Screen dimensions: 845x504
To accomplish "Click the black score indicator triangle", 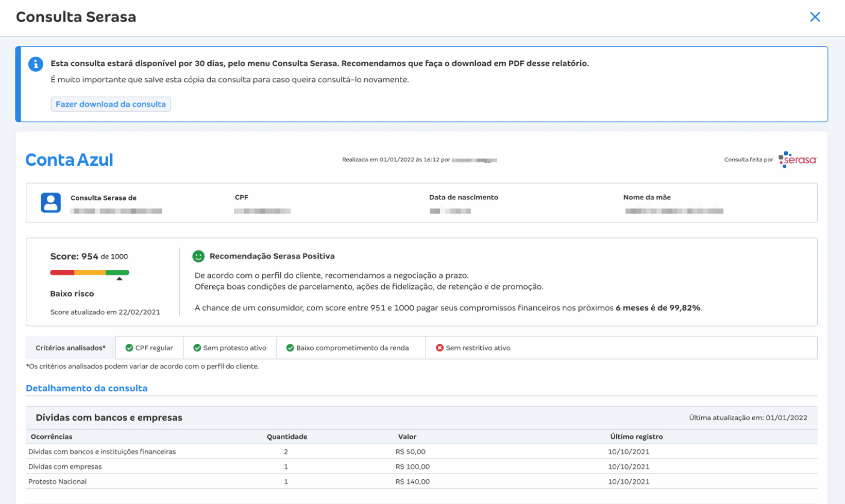I will tap(119, 279).
